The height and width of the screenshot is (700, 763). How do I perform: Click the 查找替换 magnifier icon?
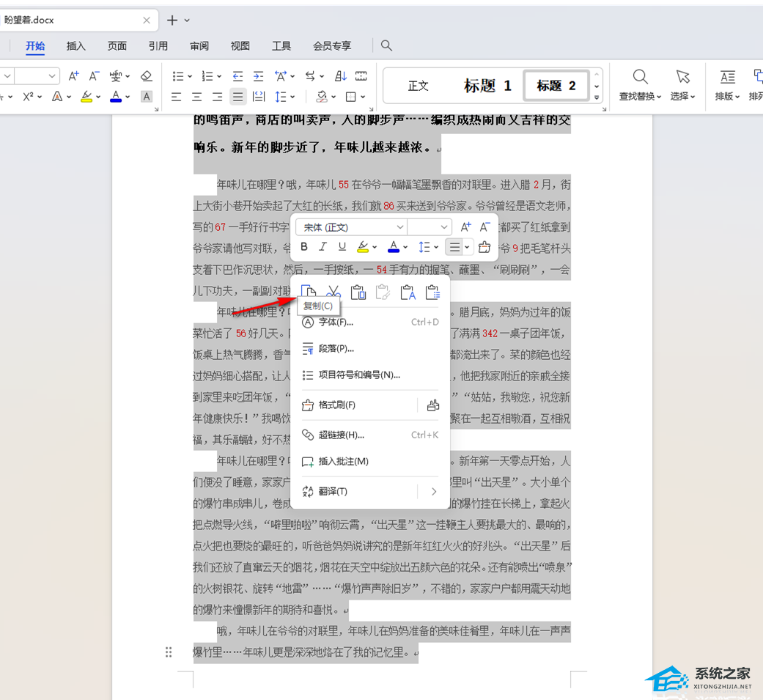click(640, 76)
